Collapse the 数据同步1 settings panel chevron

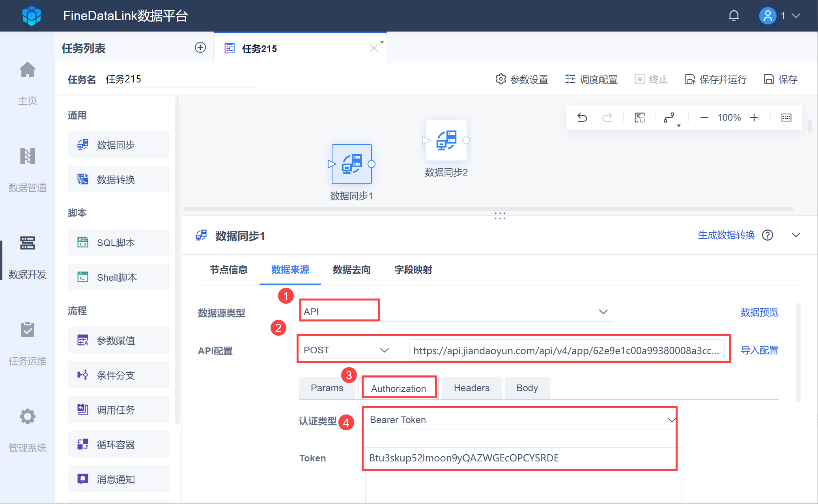tap(796, 235)
